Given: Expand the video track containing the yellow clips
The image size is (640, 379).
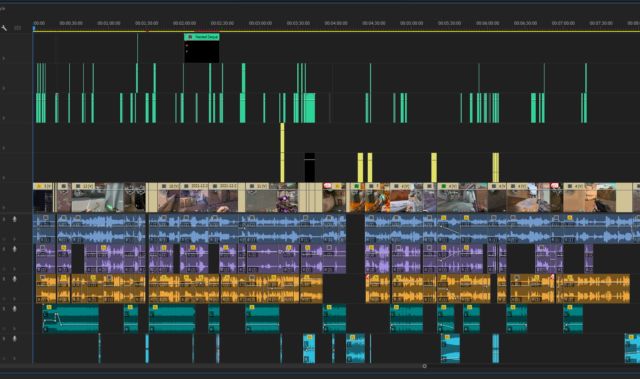Looking at the screenshot, I should [4, 178].
